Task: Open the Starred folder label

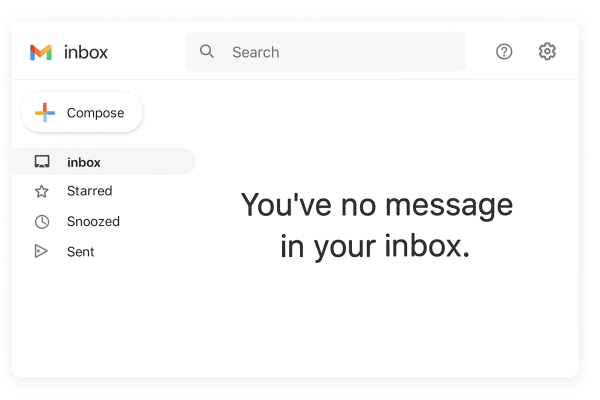Action: point(89,191)
